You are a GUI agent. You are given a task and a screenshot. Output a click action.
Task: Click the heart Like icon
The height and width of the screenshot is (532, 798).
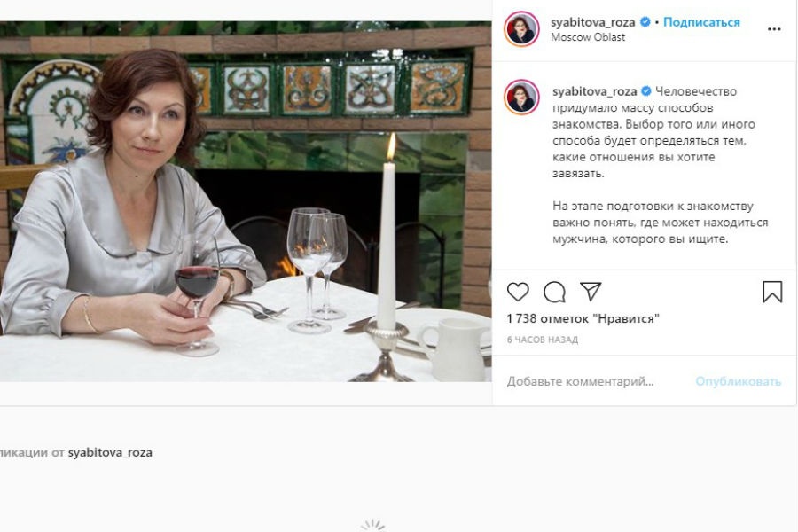(x=518, y=292)
